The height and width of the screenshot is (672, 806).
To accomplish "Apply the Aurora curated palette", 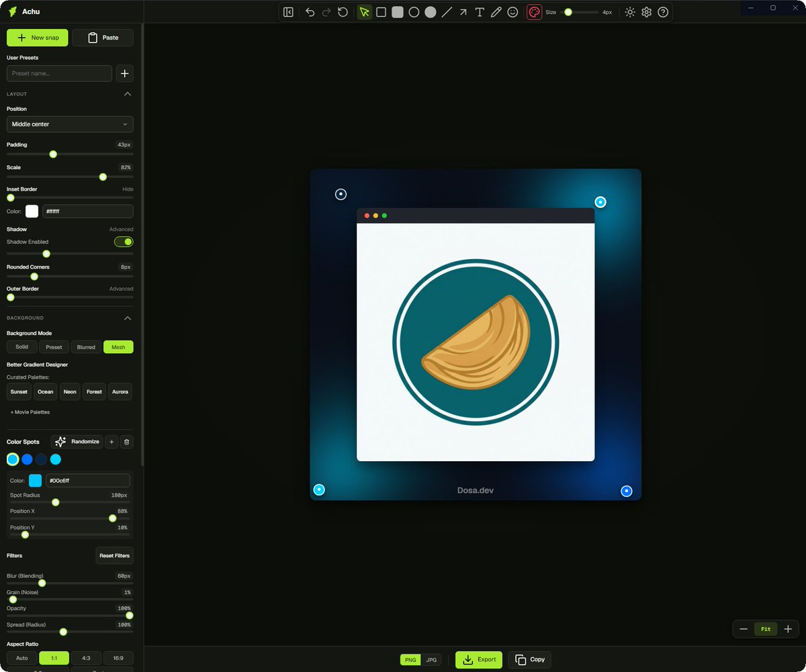I will tap(120, 391).
